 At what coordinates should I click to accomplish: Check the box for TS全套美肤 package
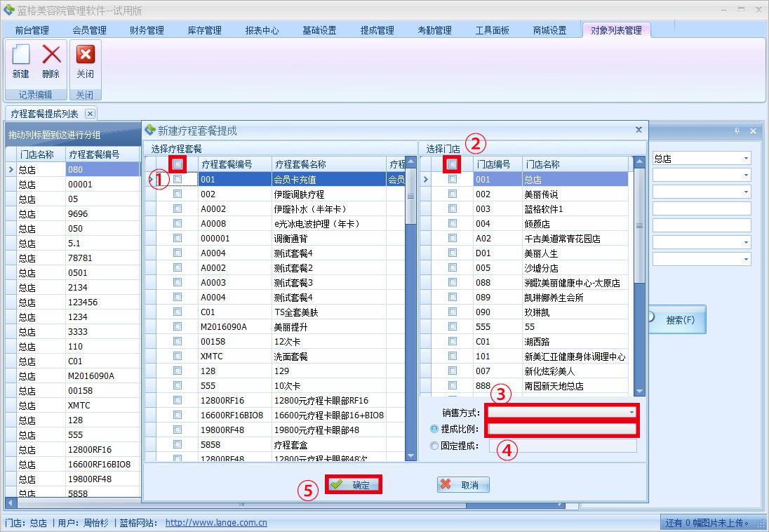click(178, 312)
